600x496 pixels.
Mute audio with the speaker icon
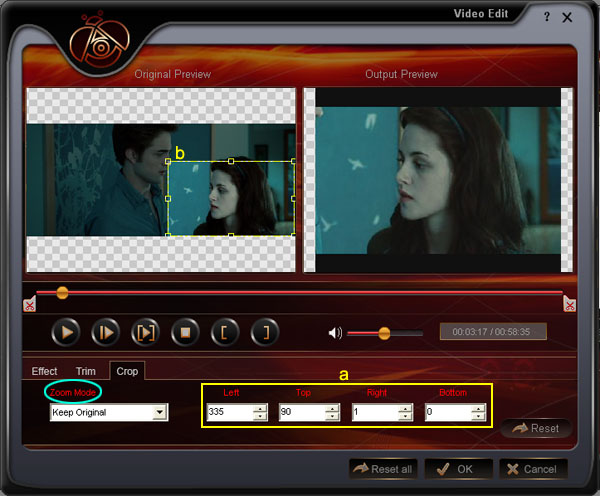tap(336, 333)
